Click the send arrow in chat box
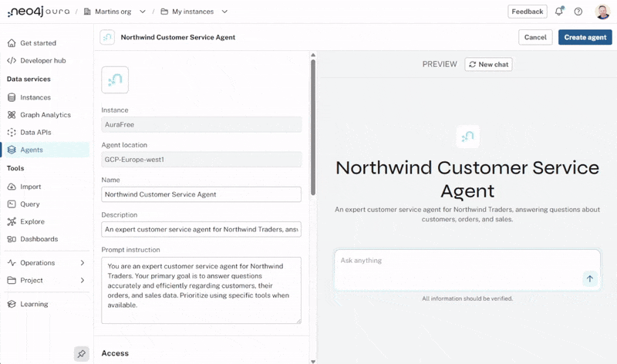The image size is (617, 364). [590, 278]
